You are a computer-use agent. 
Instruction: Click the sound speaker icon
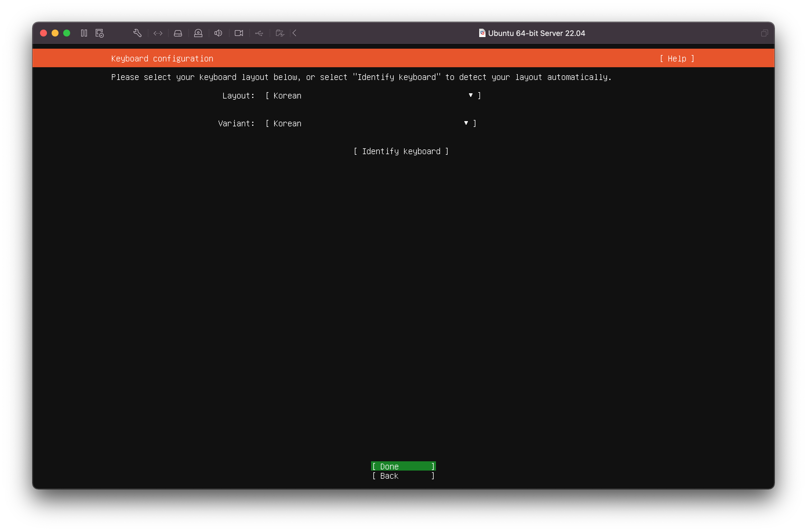pyautogui.click(x=218, y=33)
